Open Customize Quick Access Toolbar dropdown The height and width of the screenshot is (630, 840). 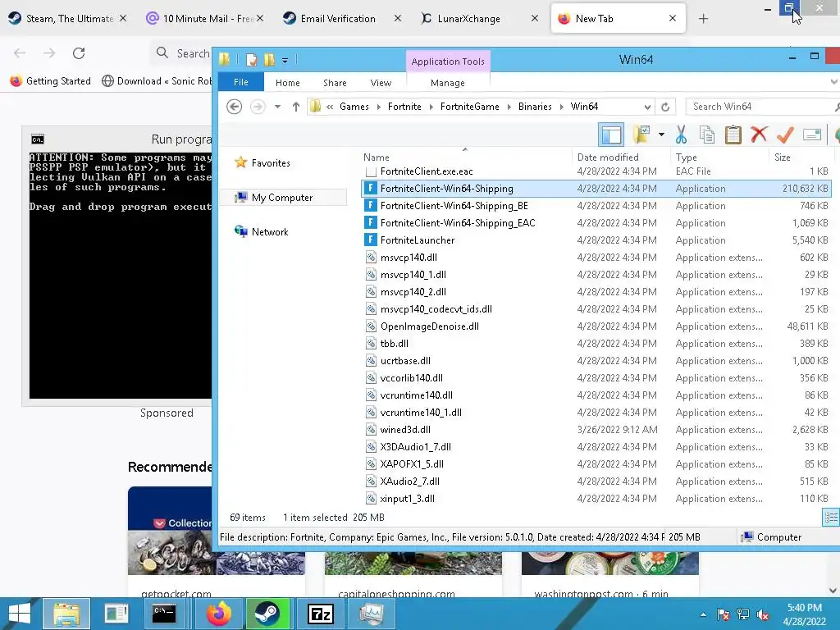click(285, 61)
